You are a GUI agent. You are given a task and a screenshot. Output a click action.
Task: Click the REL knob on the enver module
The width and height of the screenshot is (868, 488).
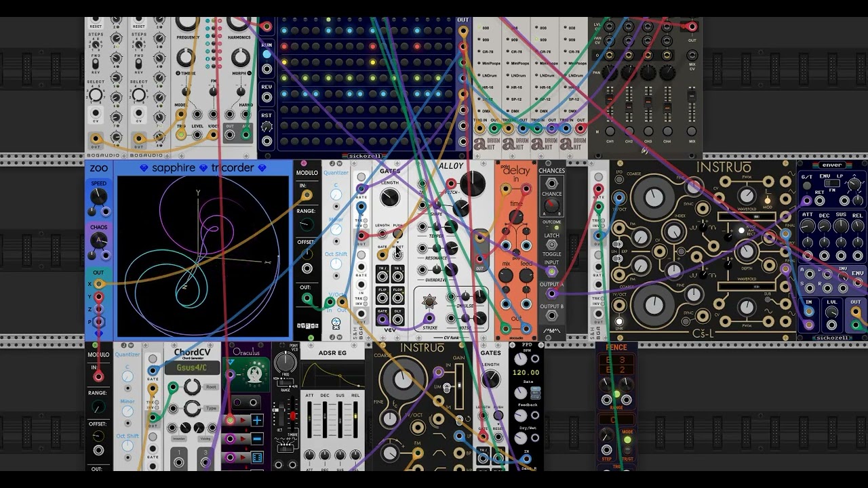(857, 226)
